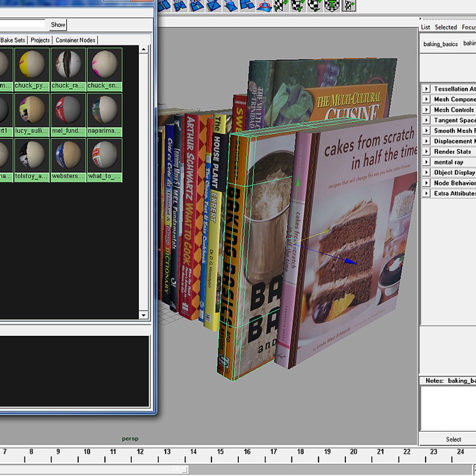Select the lucy_sulli... material swatch
Image resolution: width=476 pixels, height=476 pixels.
[x=32, y=115]
